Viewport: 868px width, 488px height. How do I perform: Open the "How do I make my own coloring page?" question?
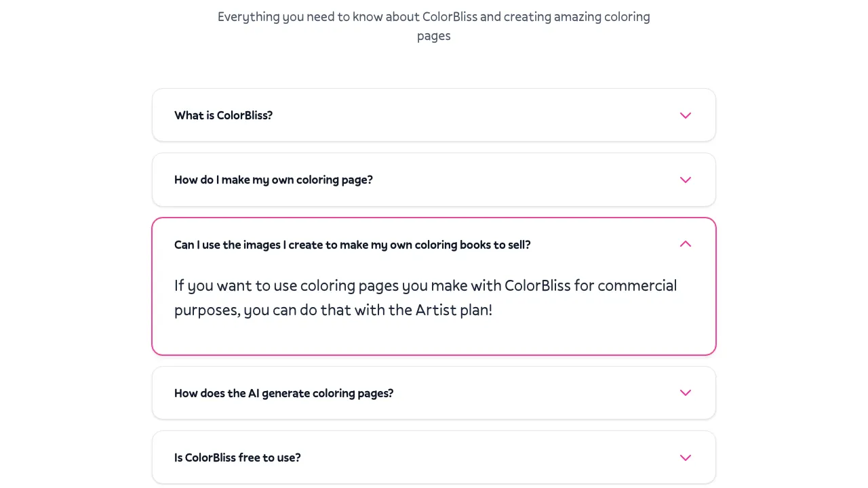pos(273,180)
